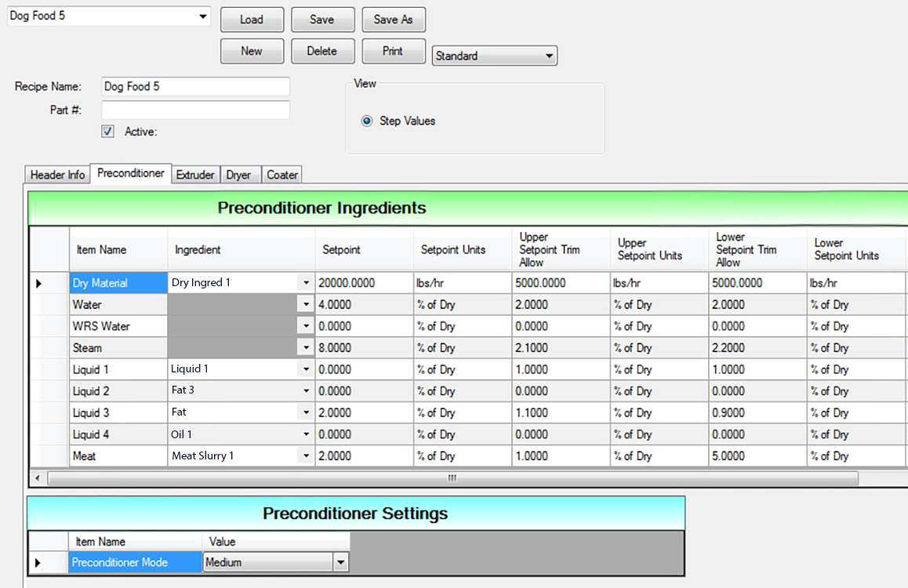Open the Water row ingredient dropdown
Viewport: 908px width, 588px height.
306,304
